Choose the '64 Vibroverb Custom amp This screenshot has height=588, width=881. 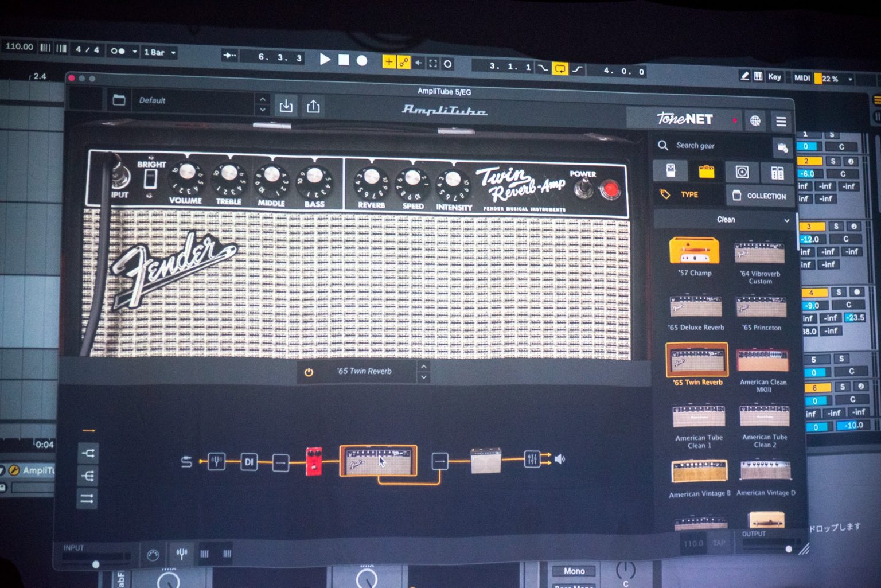click(x=760, y=263)
